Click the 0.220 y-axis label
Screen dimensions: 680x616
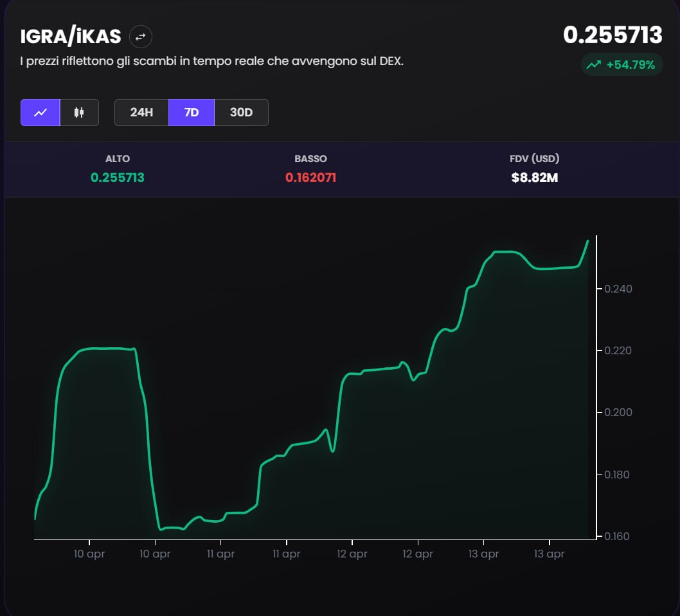(x=618, y=350)
